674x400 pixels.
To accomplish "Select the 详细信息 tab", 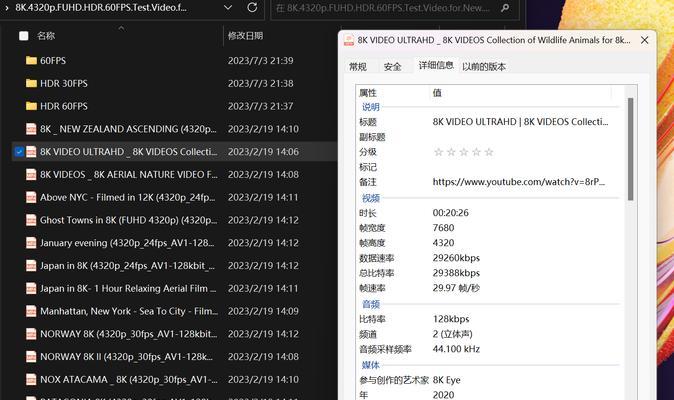I will pos(436,65).
